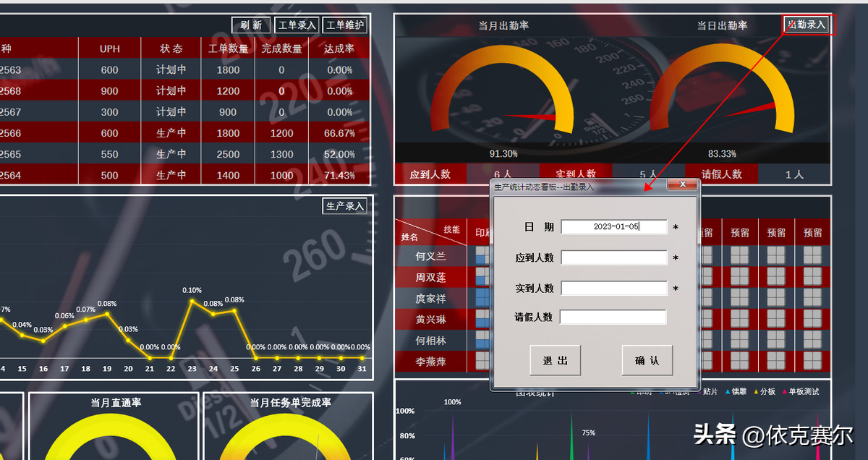Screen dimensions: 868x460
Task: Click the 66.67% achievement rate cell
Action: coord(339,133)
